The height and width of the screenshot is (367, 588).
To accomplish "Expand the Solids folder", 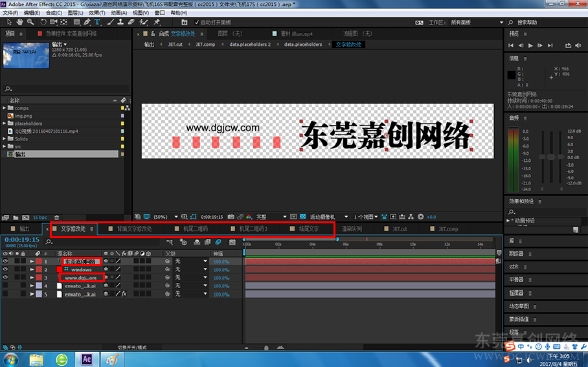I will pos(4,139).
